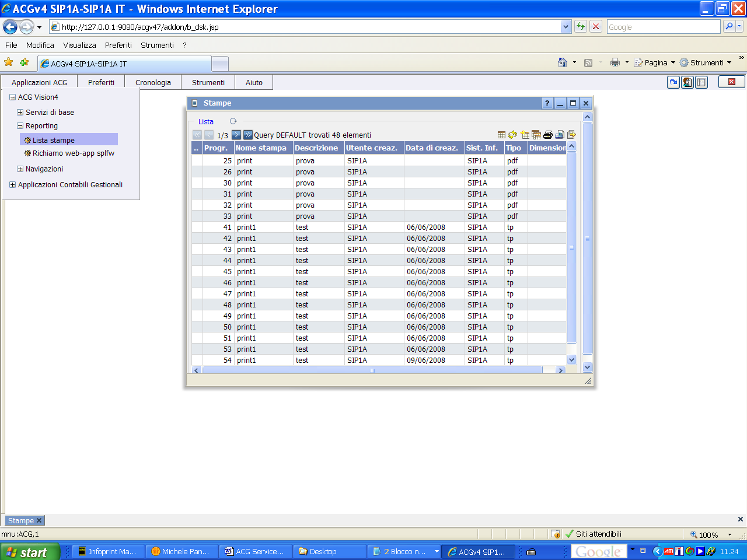Go to next page of print list
747x560 pixels.
[236, 135]
